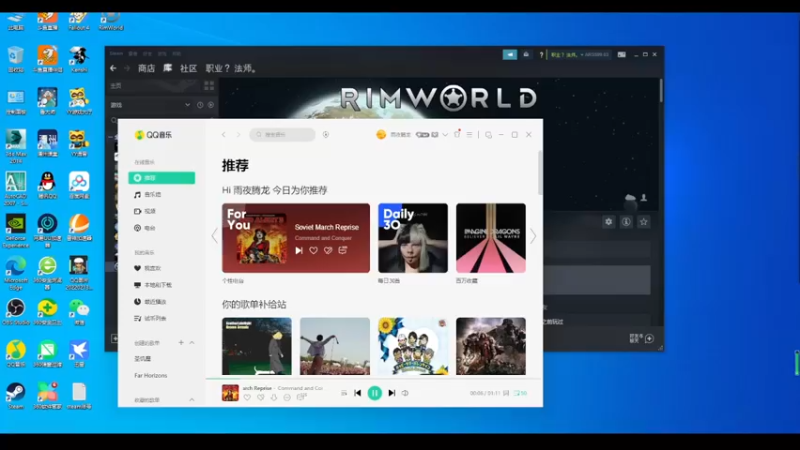Click the QQ Music search field
The height and width of the screenshot is (450, 800).
282,135
